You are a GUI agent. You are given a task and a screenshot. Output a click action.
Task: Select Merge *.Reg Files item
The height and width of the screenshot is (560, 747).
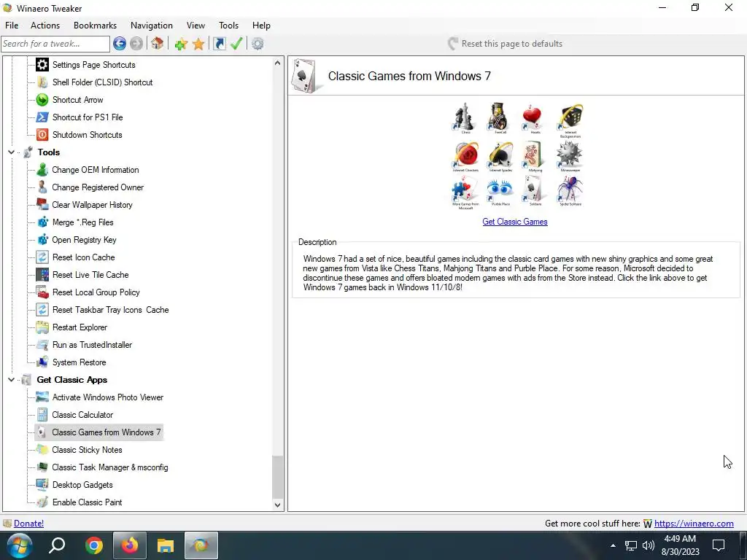point(82,222)
